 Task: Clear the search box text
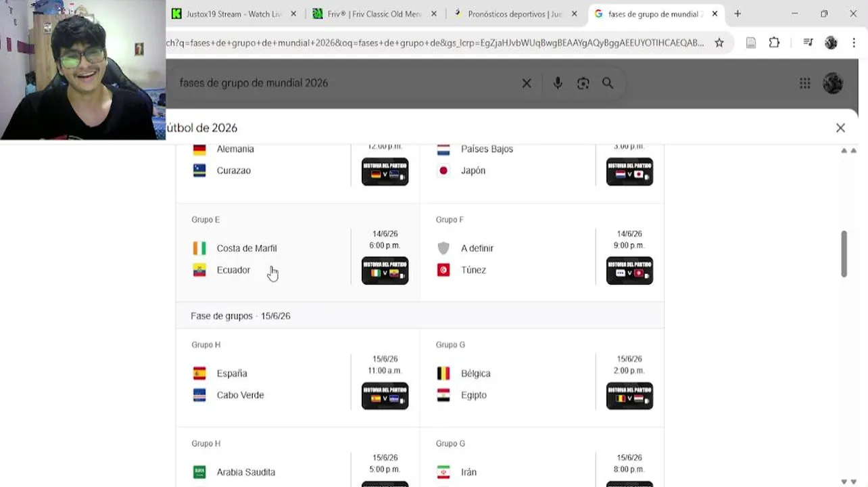pyautogui.click(x=527, y=83)
